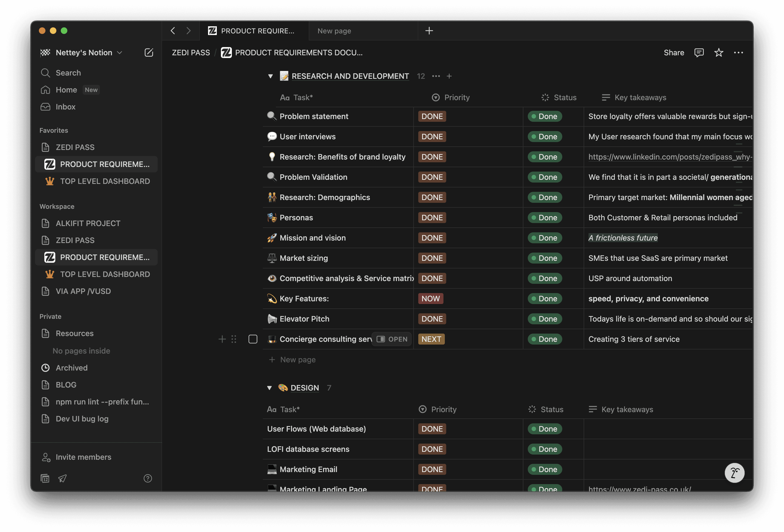
Task: Click ZEDI PASS in the breadcrumb
Action: click(191, 53)
